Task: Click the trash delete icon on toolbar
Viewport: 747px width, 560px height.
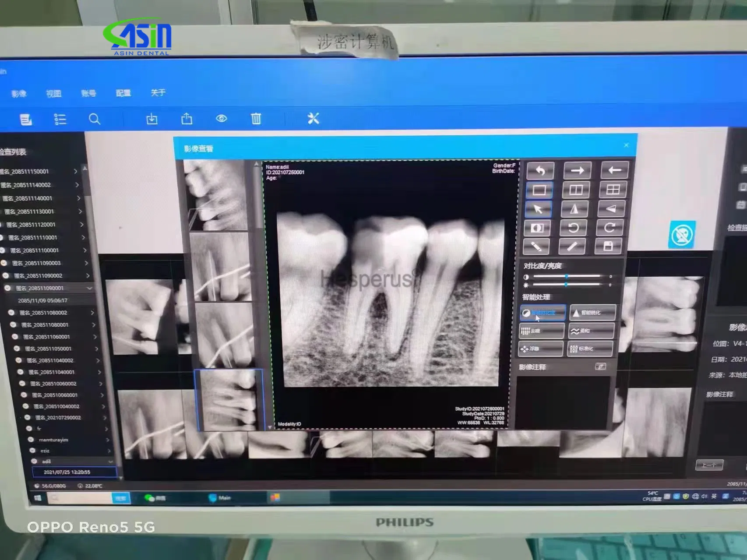Action: pyautogui.click(x=256, y=118)
